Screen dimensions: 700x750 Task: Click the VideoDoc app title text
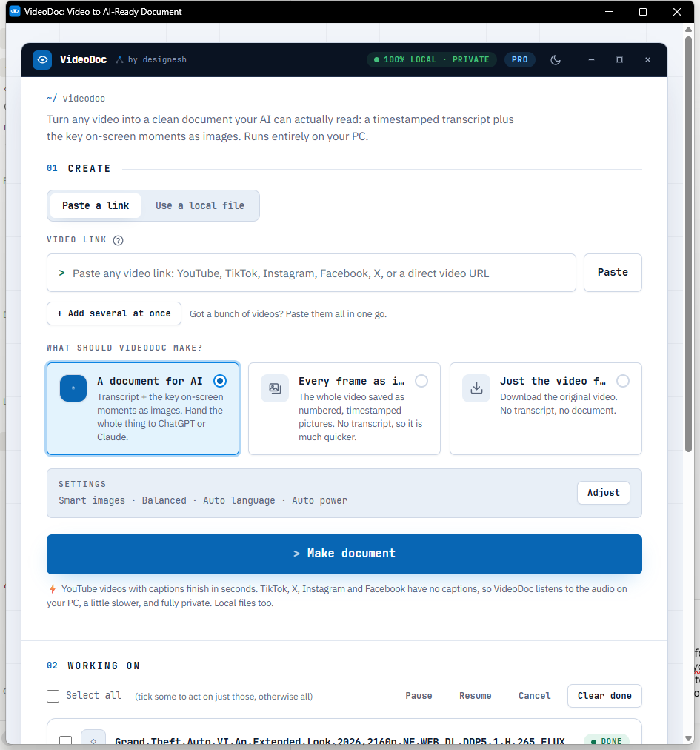click(x=83, y=60)
